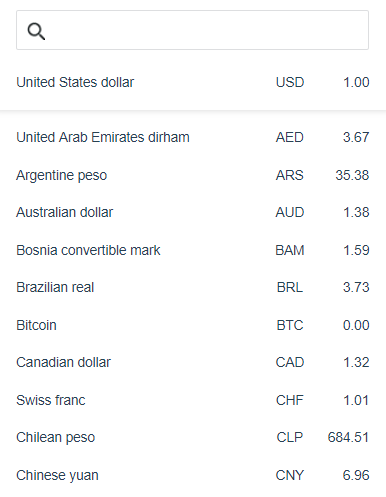The height and width of the screenshot is (497, 386).
Task: Pick Australian dollar from list
Action: click(193, 212)
